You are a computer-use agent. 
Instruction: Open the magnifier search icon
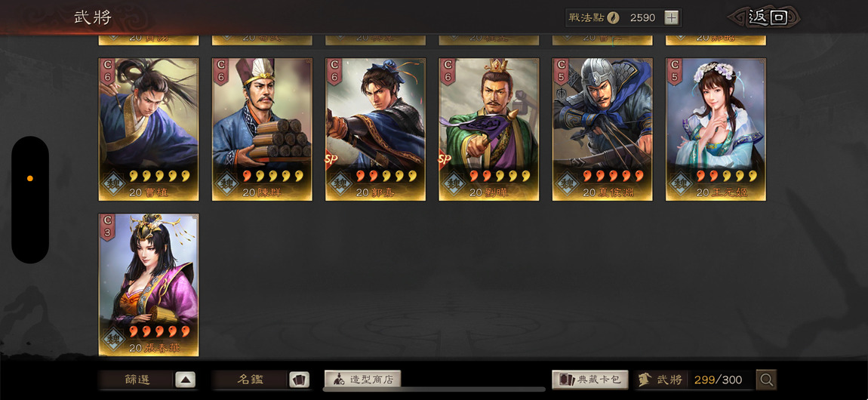(766, 380)
